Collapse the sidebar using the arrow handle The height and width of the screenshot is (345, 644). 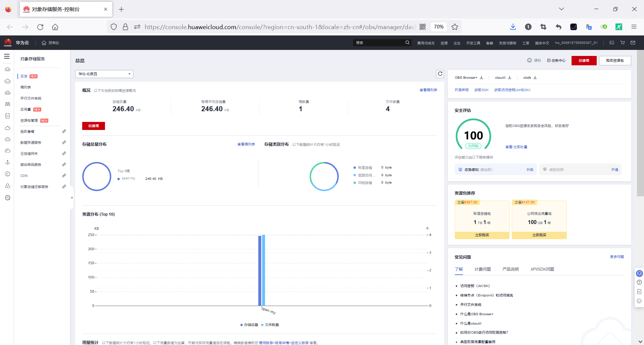coord(72,198)
